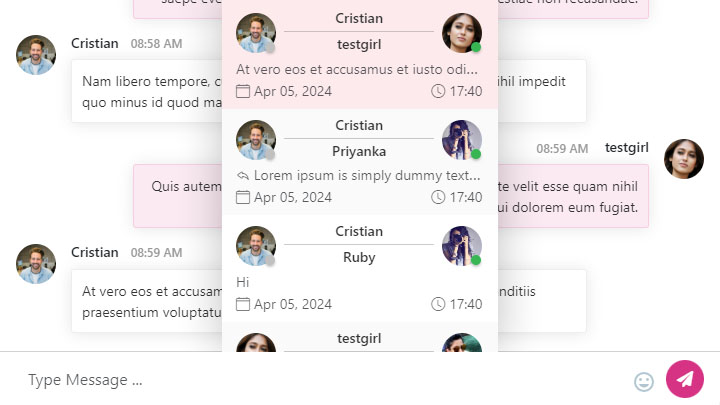Click clock icon in Cristian-testgirl conversation
This screenshot has height=405, width=720.
pos(438,91)
